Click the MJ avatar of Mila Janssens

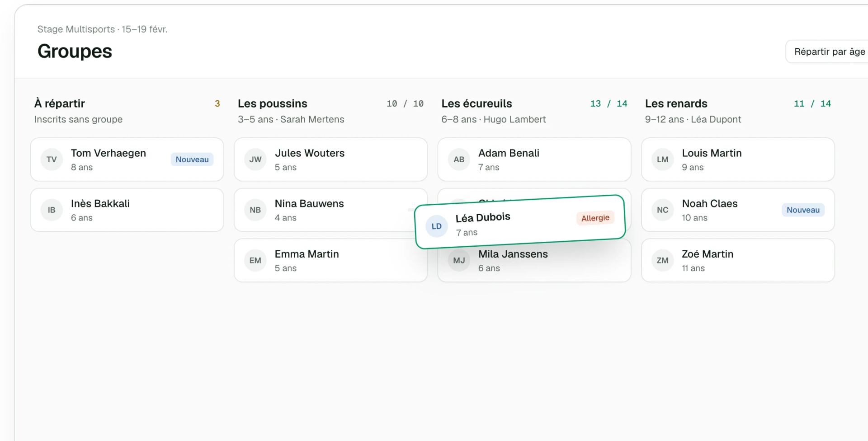pyautogui.click(x=459, y=261)
